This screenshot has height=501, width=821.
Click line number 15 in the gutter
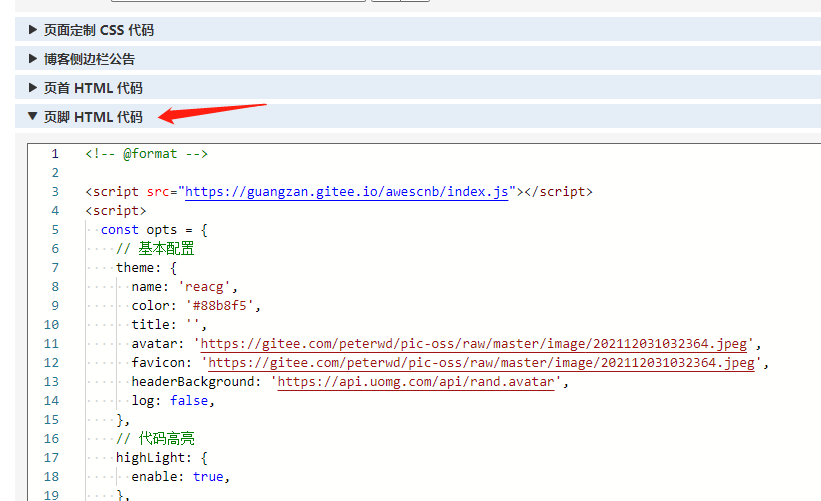51,420
